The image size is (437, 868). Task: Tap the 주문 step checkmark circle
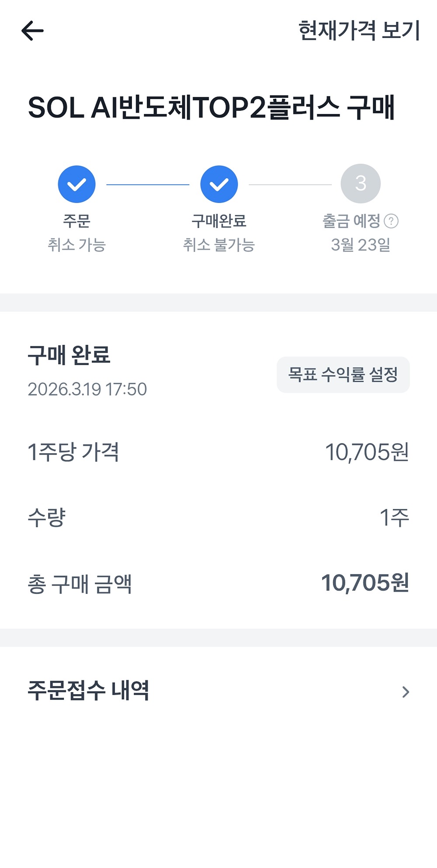pyautogui.click(x=77, y=184)
